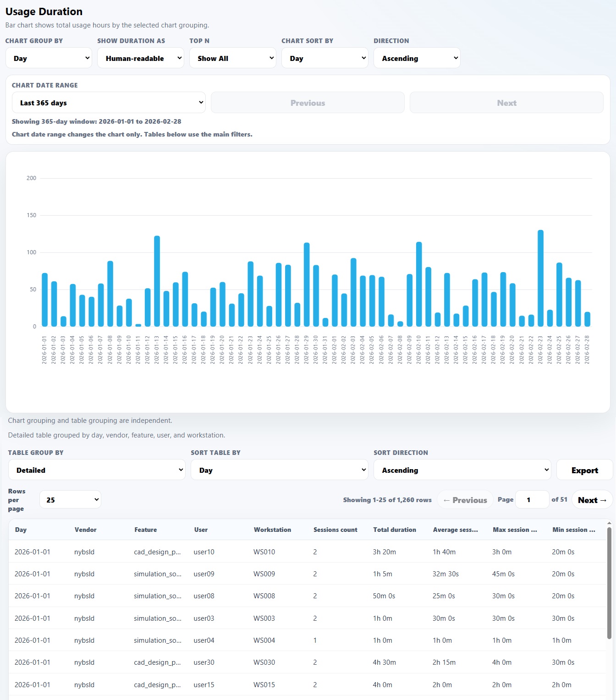
Task: Click the user03 cell
Action: pos(204,618)
